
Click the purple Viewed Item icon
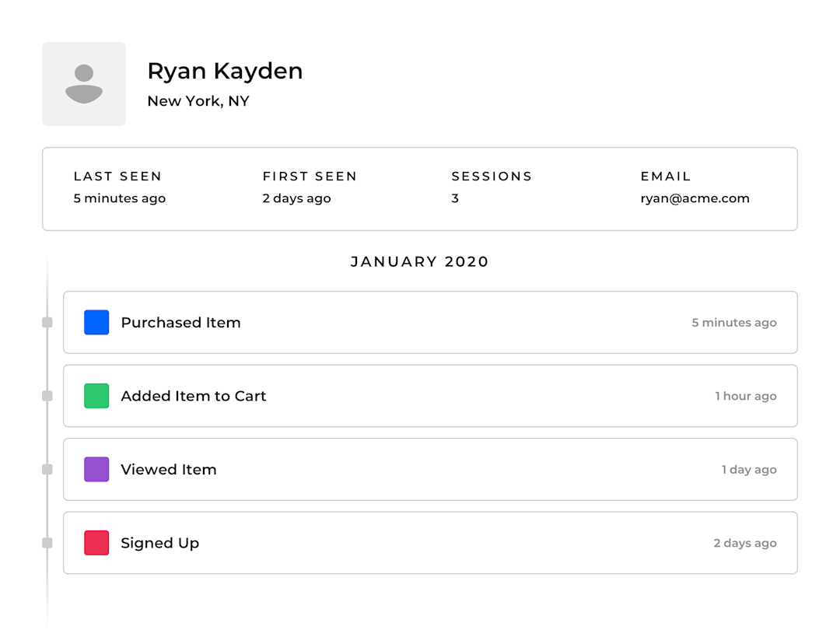[x=96, y=469]
